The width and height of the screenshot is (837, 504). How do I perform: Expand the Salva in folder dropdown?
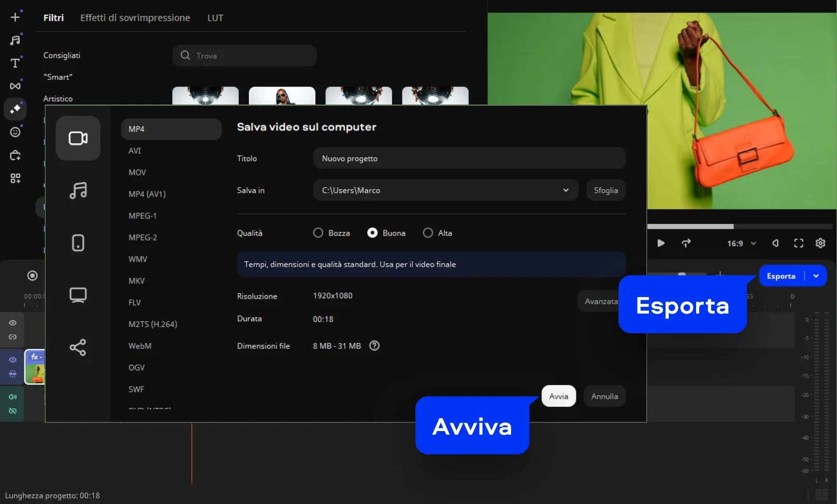(566, 190)
